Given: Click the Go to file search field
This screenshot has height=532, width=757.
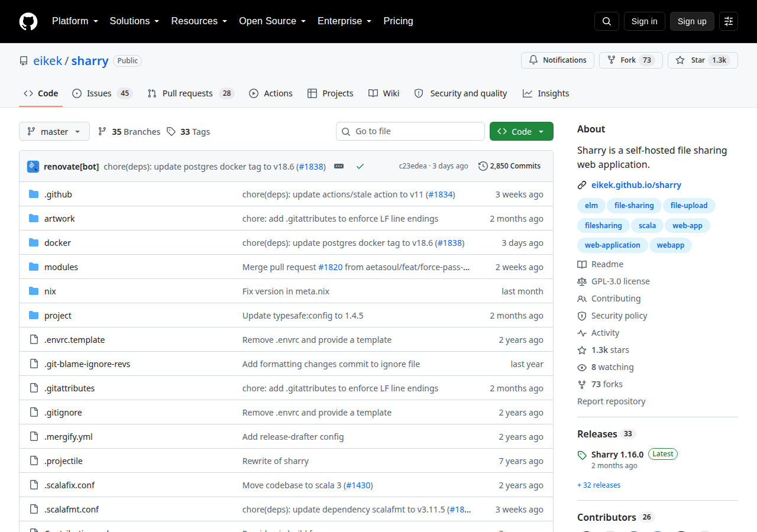Looking at the screenshot, I should (x=410, y=131).
